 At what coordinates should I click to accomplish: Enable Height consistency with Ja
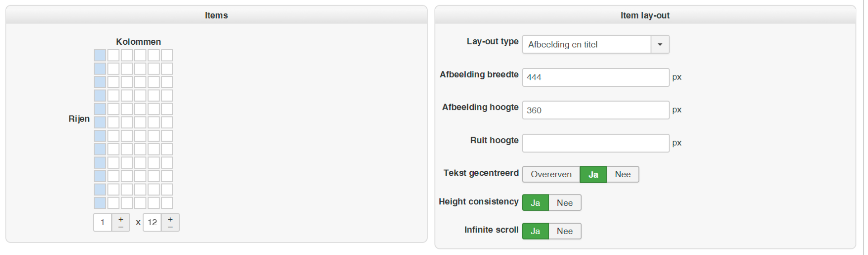[535, 203]
